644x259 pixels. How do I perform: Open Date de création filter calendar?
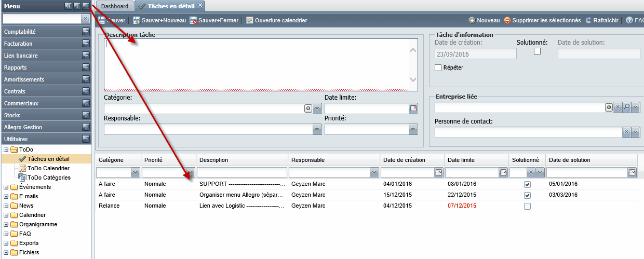pos(438,172)
